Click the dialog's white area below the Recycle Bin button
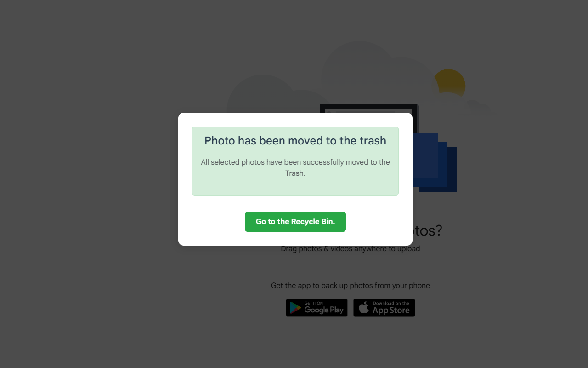 295,239
